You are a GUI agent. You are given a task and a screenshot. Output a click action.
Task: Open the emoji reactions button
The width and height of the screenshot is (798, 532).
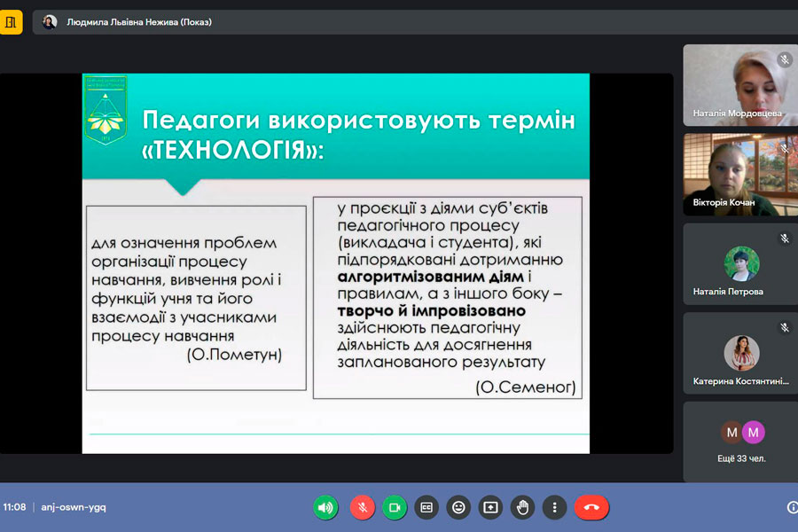click(x=458, y=507)
